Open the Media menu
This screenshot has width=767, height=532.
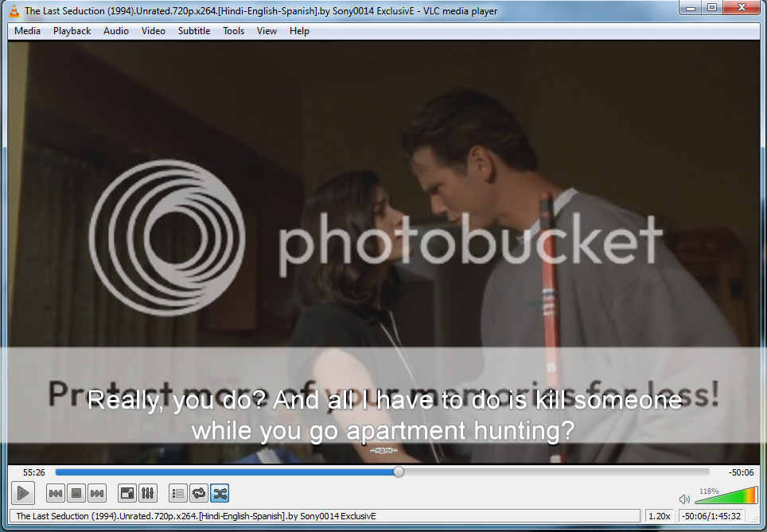pyautogui.click(x=27, y=31)
